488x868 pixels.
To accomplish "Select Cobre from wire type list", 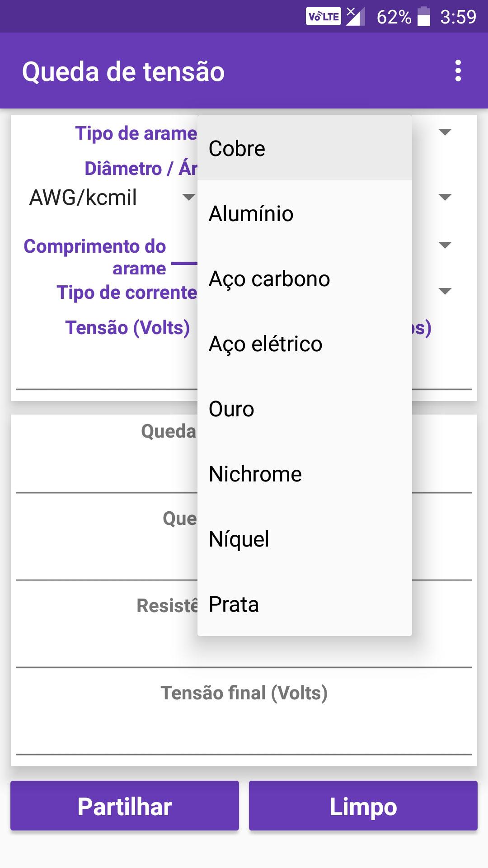I will pos(305,148).
